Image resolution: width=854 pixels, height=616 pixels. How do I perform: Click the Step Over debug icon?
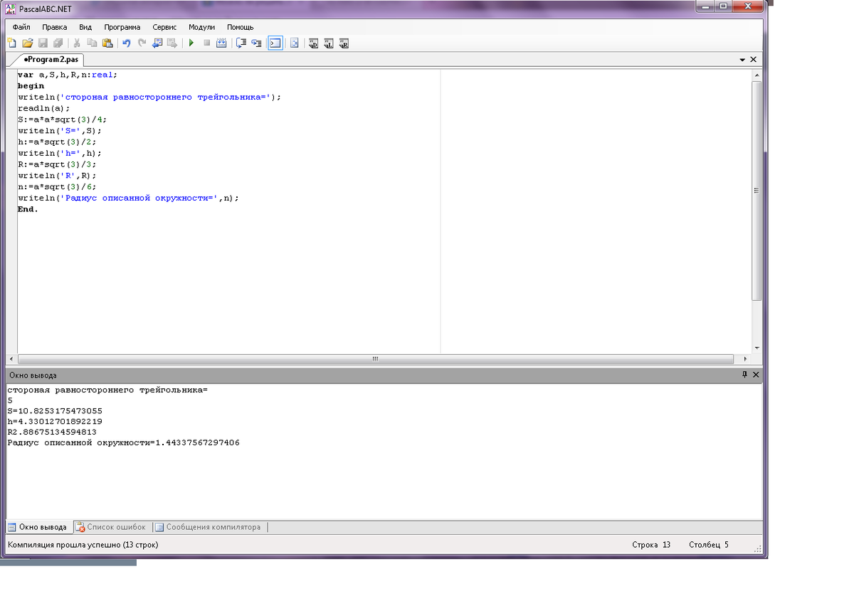pyautogui.click(x=241, y=43)
